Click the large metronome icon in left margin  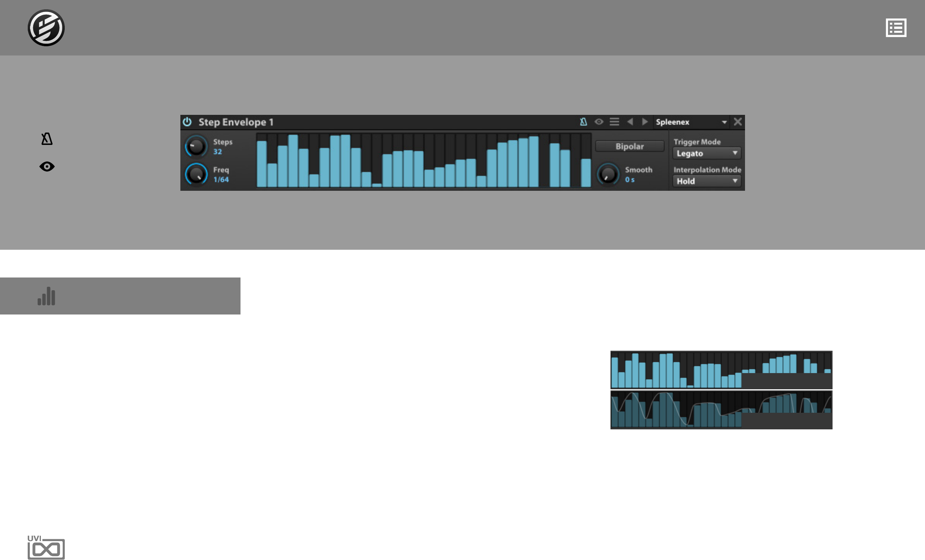47,139
